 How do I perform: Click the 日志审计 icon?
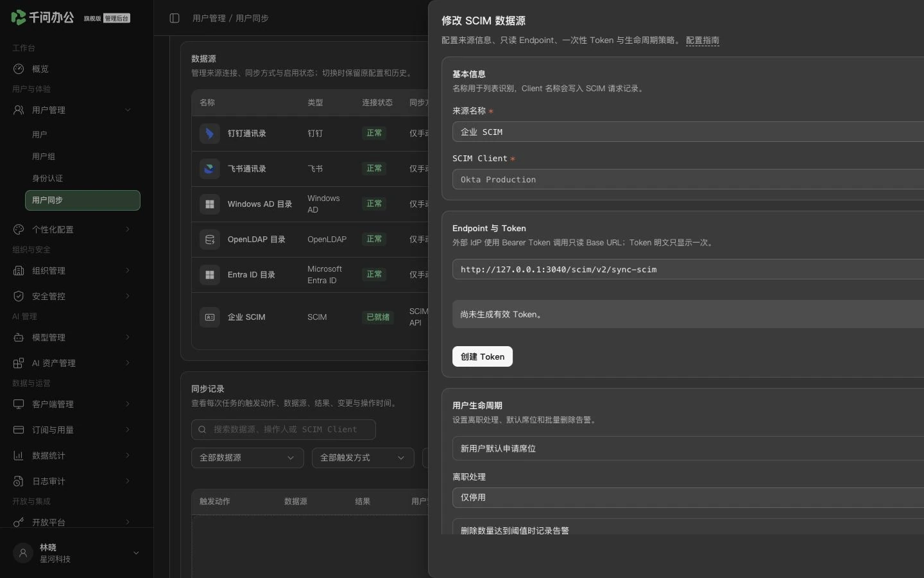19,481
